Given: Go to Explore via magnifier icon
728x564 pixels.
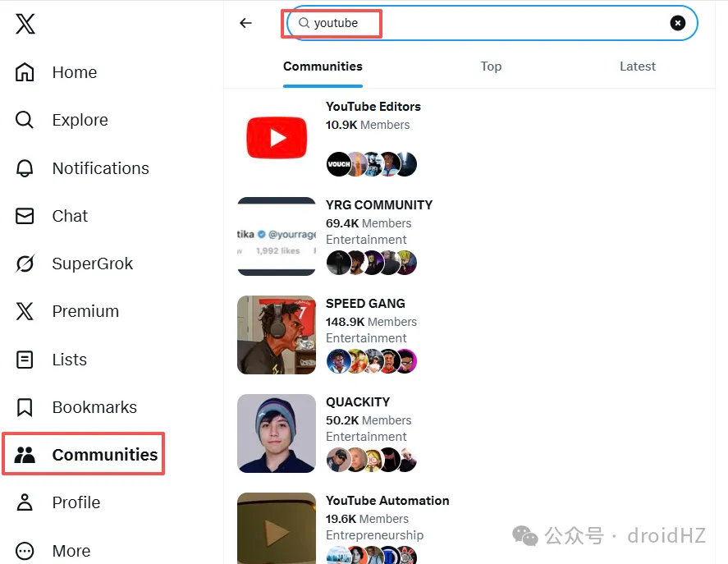Looking at the screenshot, I should click(25, 120).
